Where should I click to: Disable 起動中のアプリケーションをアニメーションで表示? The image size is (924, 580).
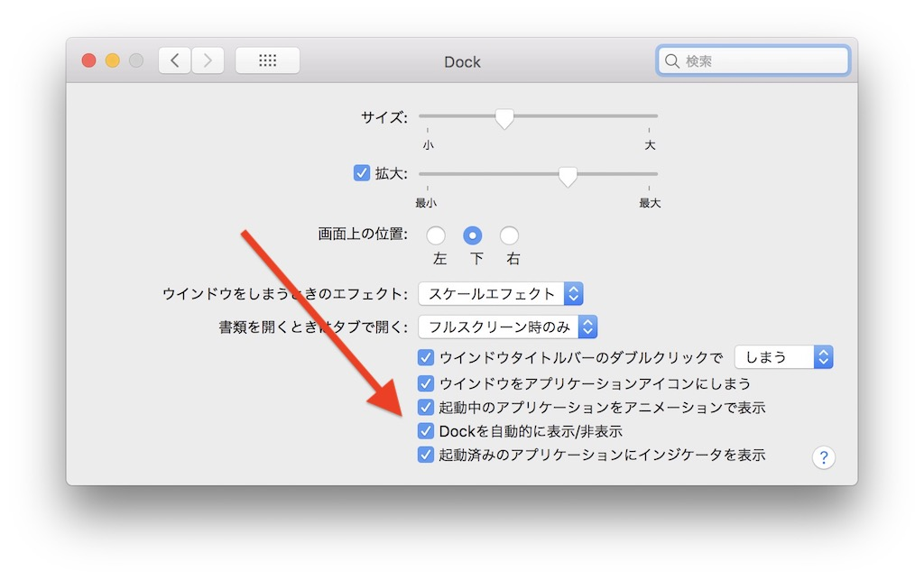click(426, 407)
